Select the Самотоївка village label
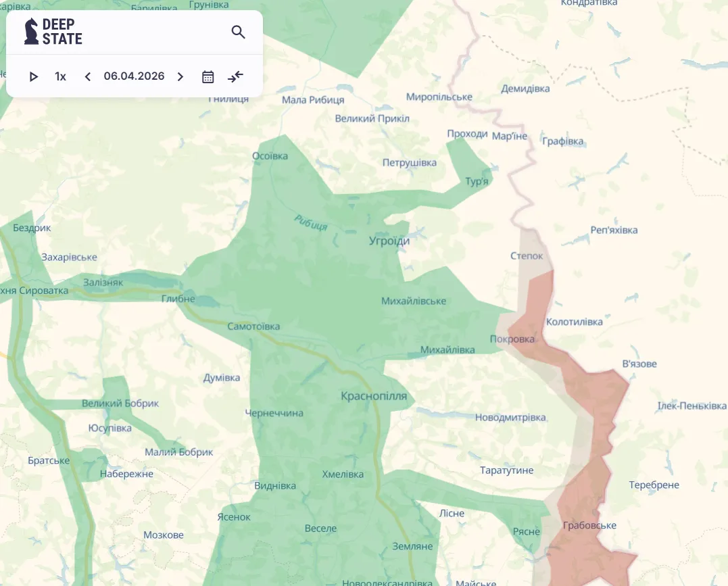728x586 pixels. (253, 326)
